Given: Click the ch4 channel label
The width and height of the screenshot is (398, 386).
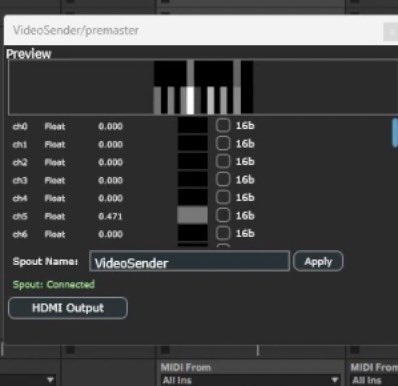Looking at the screenshot, I should [20, 198].
